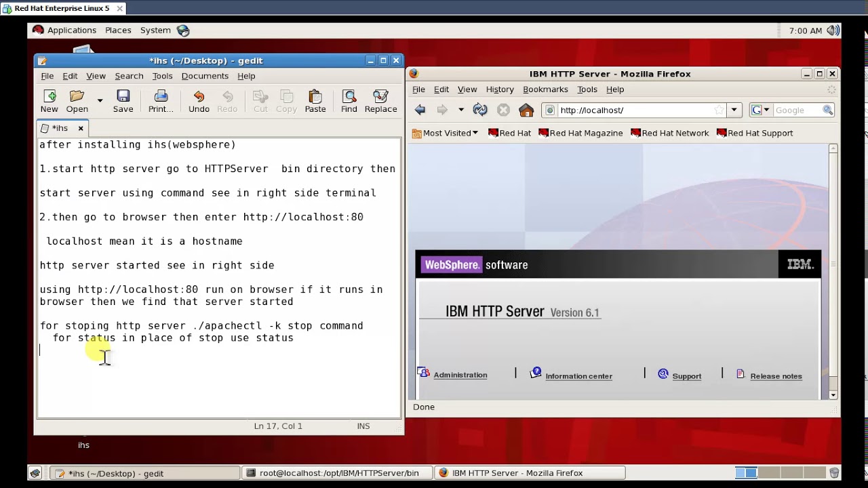This screenshot has height=488, width=868.
Task: Switch to IBM HTTP Server Firefox taskbar button
Action: pos(530,473)
